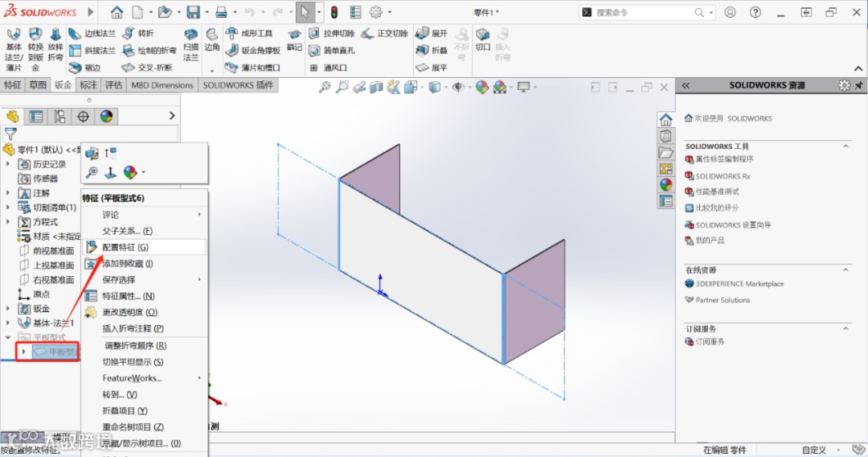Open the MBD Dimensions tab
868x457 pixels.
point(162,84)
